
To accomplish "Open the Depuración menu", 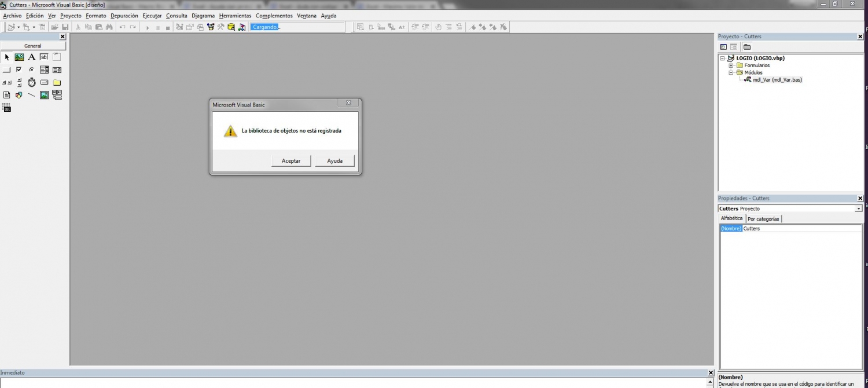I will point(124,16).
